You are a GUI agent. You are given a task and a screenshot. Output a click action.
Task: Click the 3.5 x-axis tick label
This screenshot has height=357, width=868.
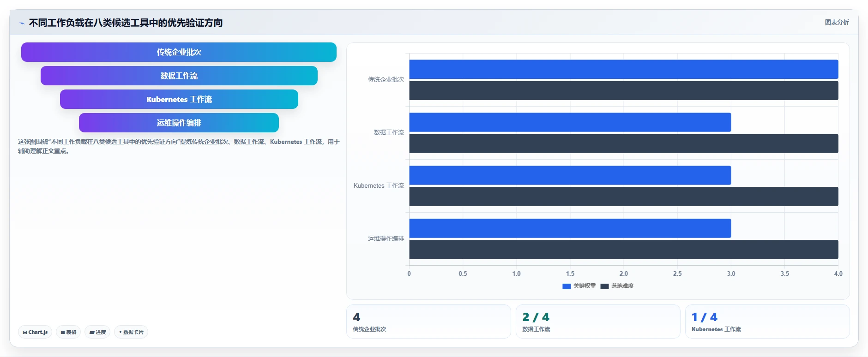[x=784, y=274]
